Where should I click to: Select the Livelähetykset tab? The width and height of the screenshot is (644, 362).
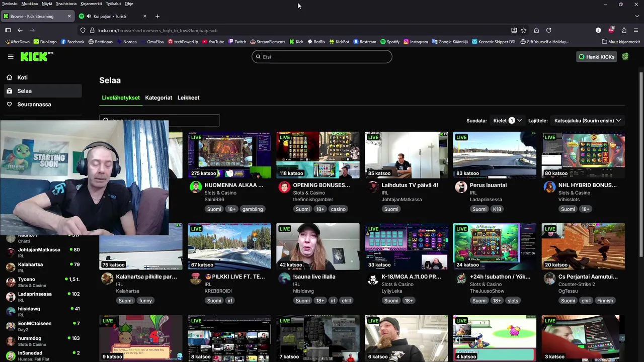tap(121, 98)
